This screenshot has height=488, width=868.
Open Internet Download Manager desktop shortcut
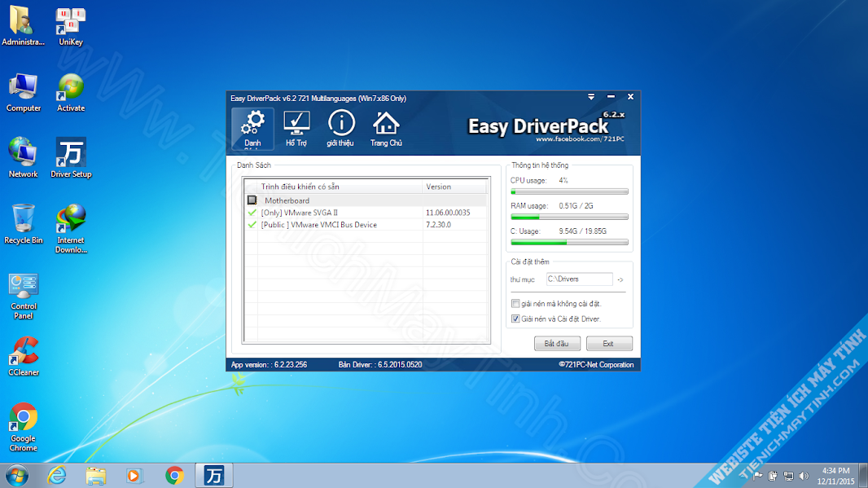click(x=71, y=228)
